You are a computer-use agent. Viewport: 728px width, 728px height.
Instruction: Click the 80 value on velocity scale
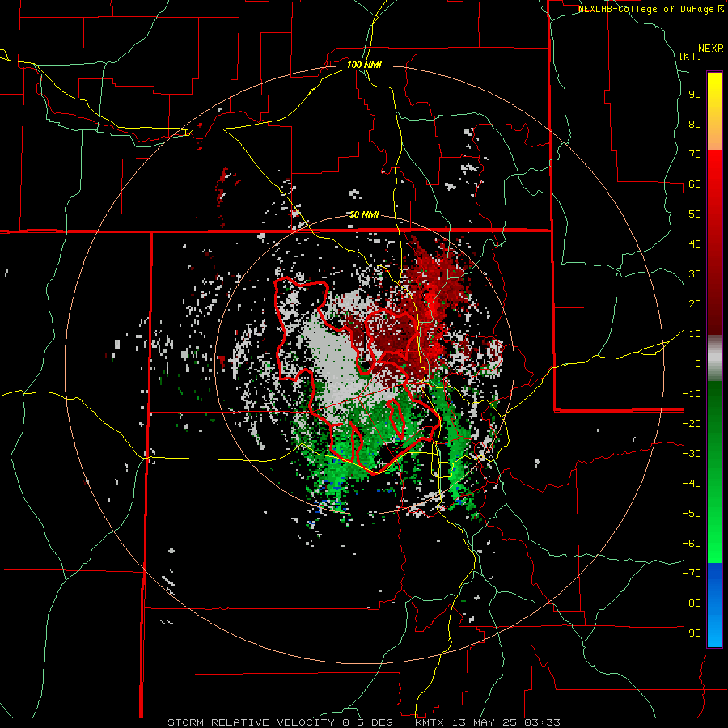coord(695,124)
